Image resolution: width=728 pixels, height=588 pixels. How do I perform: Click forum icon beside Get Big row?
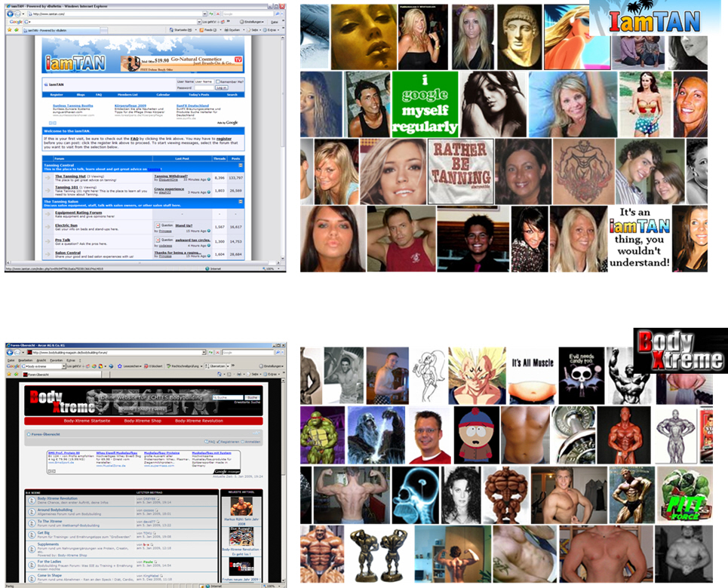(32, 535)
